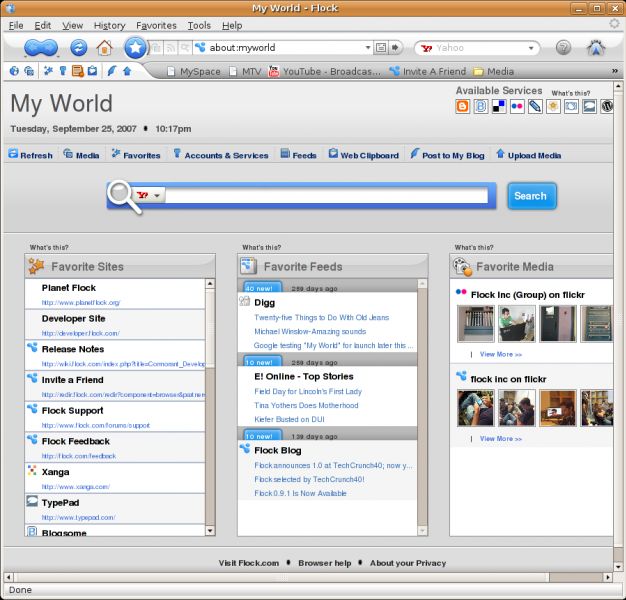626x600 pixels.
Task: Open the photo uploader arrow icon in toolbar
Action: (x=127, y=71)
